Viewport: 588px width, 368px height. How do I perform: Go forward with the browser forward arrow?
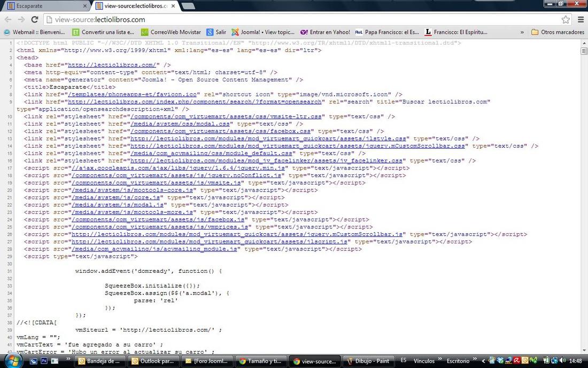[x=21, y=19]
